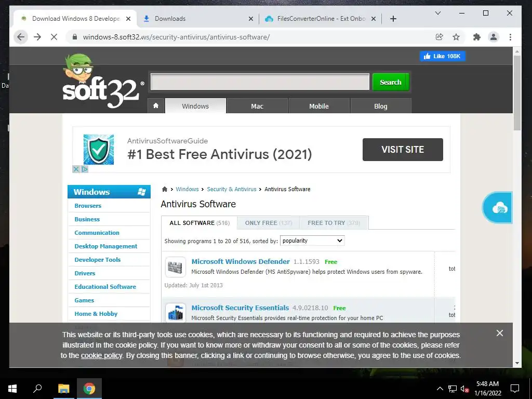Show hidden system tray icons
Screen dimensions: 532x399
click(x=440, y=389)
